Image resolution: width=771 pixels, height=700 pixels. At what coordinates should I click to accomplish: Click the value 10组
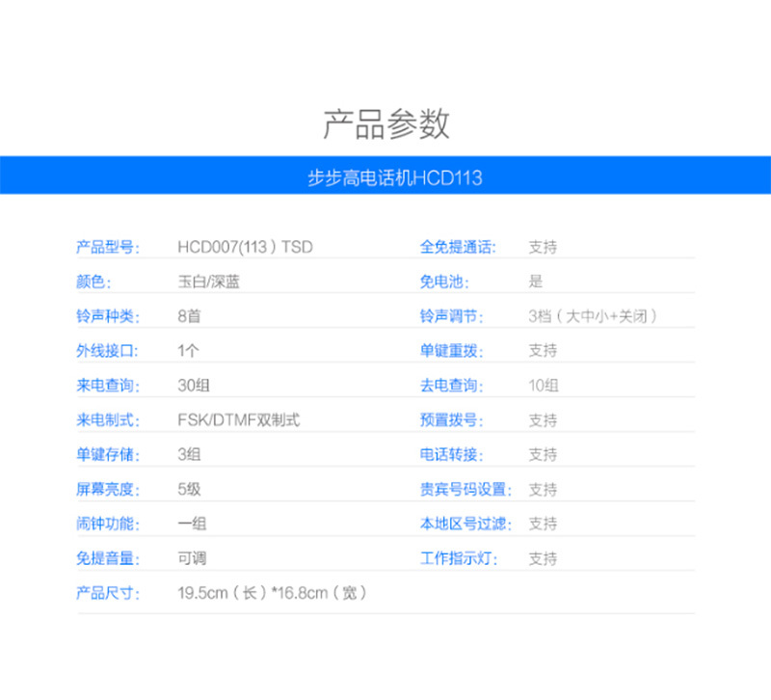point(544,386)
